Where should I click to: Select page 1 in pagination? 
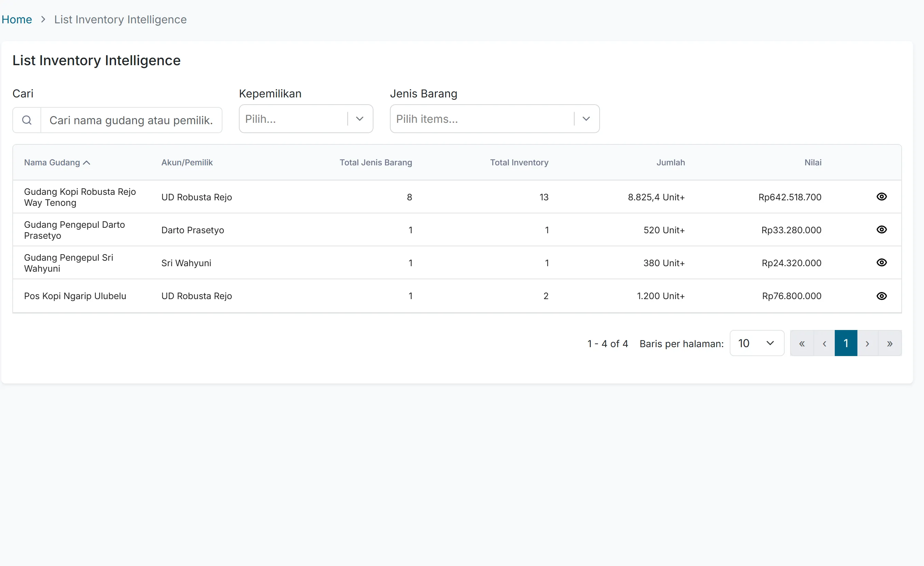click(846, 343)
